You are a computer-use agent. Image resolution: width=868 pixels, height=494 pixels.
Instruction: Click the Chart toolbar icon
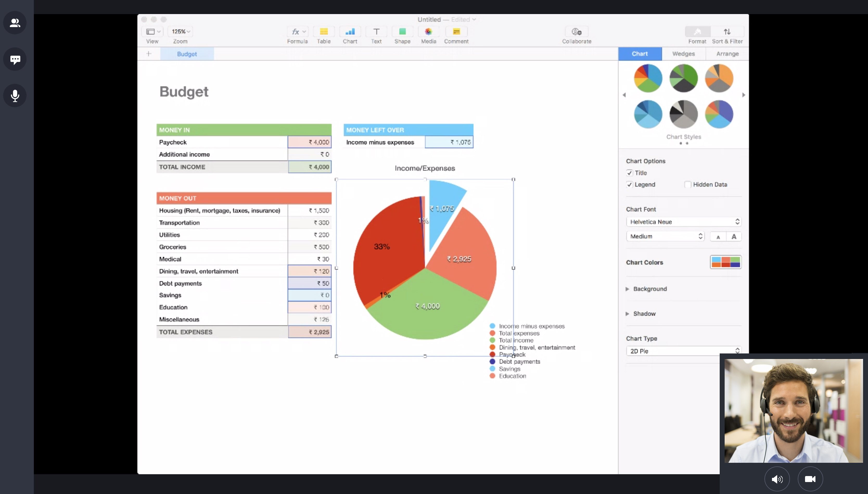click(x=350, y=32)
